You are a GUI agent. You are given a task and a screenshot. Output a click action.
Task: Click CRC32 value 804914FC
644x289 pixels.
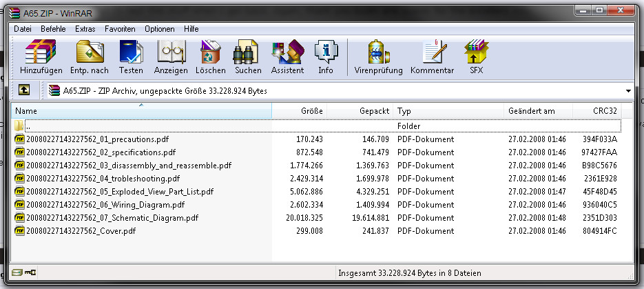click(x=600, y=231)
